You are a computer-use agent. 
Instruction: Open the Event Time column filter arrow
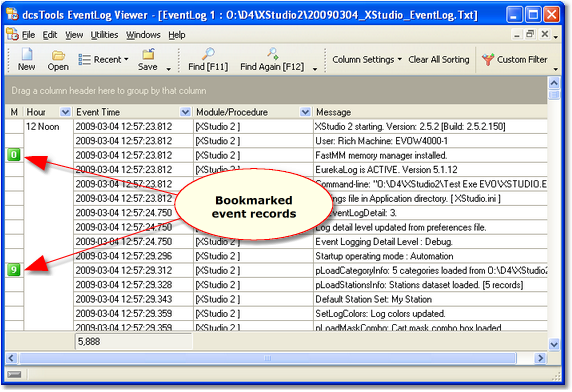click(185, 112)
